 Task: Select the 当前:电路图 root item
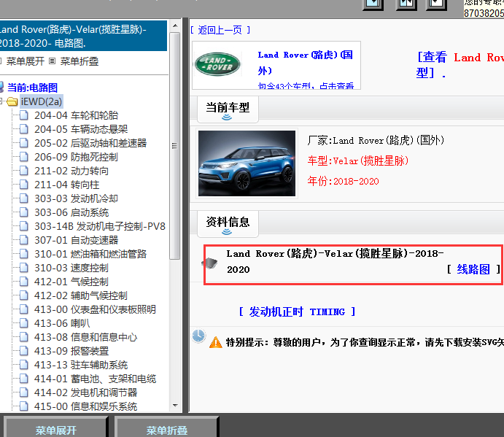pos(33,88)
